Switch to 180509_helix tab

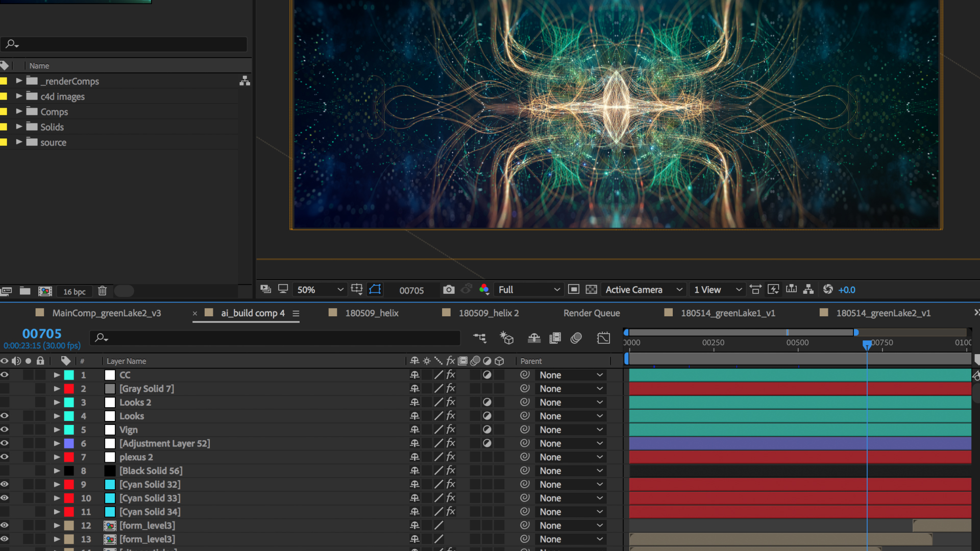tap(372, 313)
